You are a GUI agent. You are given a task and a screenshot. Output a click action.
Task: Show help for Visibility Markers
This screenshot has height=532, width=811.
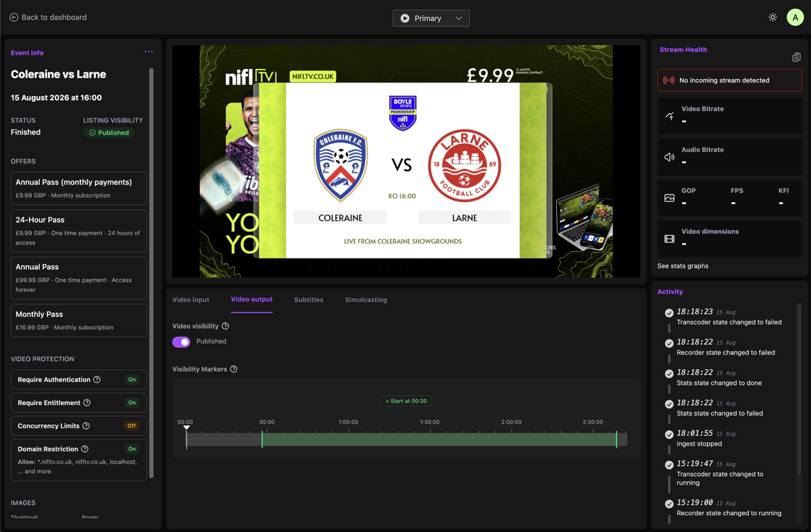[234, 369]
